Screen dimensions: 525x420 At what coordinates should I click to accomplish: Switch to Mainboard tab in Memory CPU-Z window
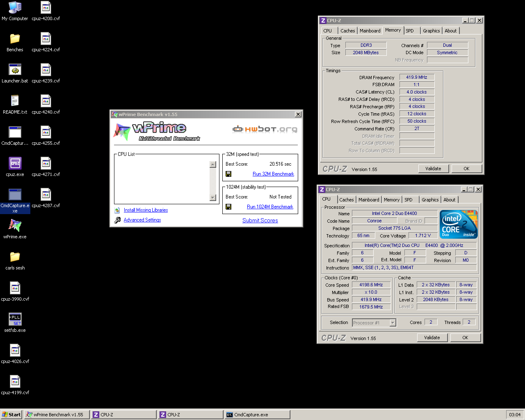pos(370,31)
